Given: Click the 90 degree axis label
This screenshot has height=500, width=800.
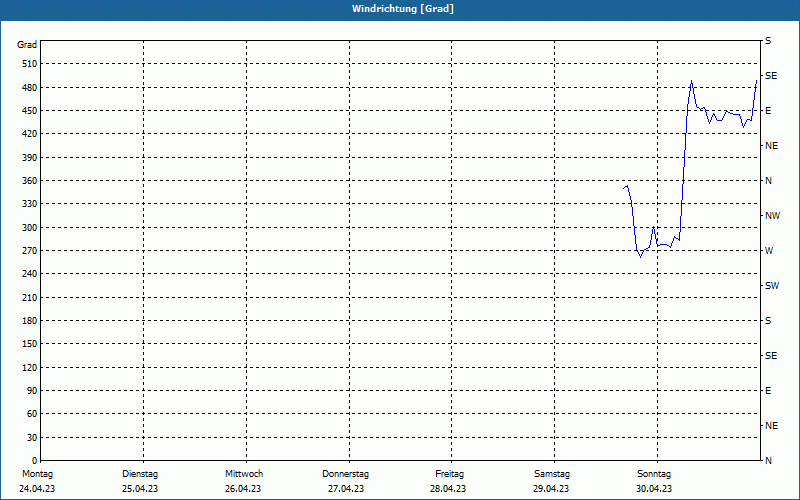Looking at the screenshot, I should [x=32, y=390].
